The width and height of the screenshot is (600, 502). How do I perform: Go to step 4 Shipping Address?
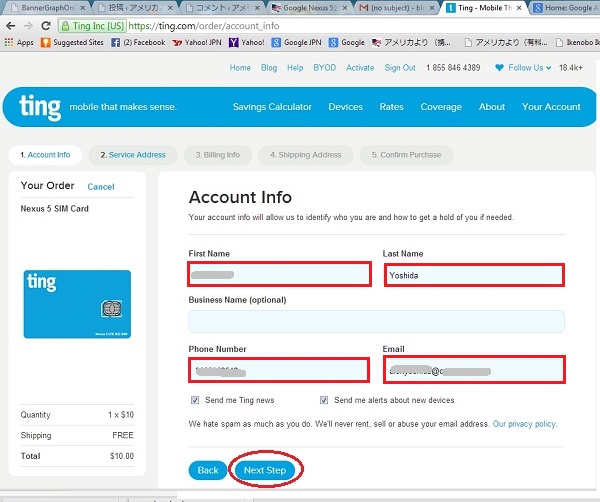click(x=305, y=155)
